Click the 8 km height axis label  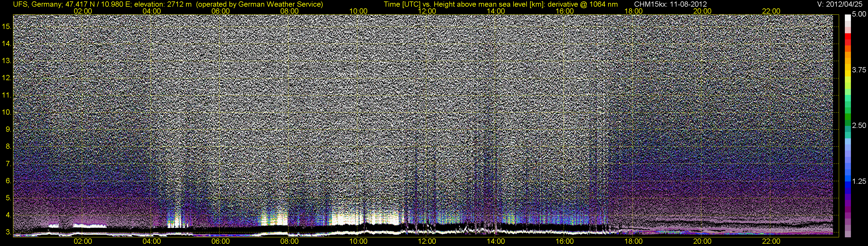[x=8, y=147]
